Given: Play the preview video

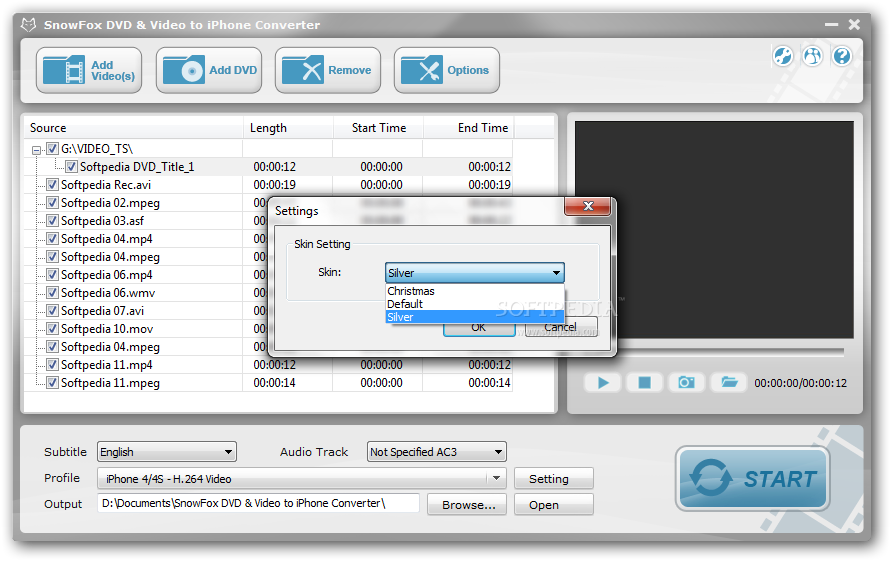Looking at the screenshot, I should (x=603, y=383).
